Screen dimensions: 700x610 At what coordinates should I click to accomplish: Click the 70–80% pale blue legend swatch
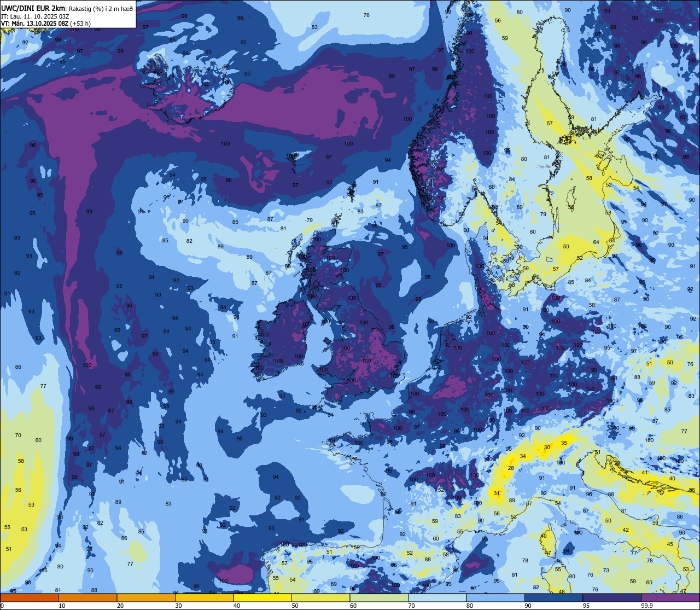click(437, 597)
